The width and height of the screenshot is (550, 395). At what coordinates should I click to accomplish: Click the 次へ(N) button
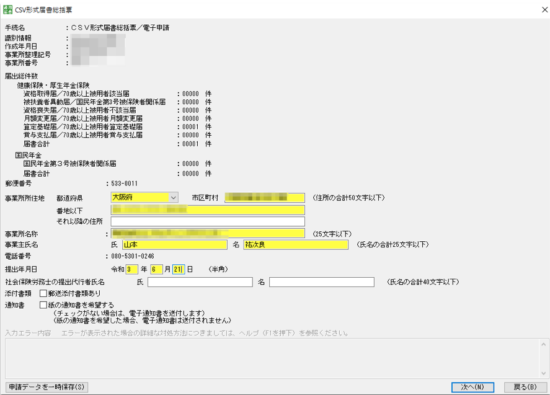(x=472, y=387)
